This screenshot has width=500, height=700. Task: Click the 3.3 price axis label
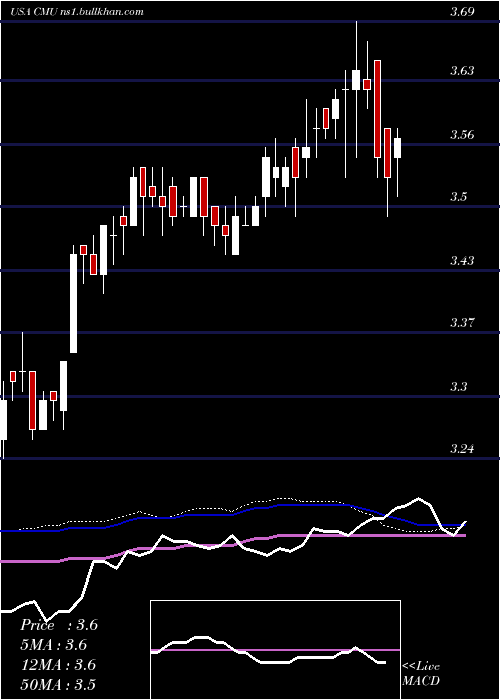coord(458,386)
